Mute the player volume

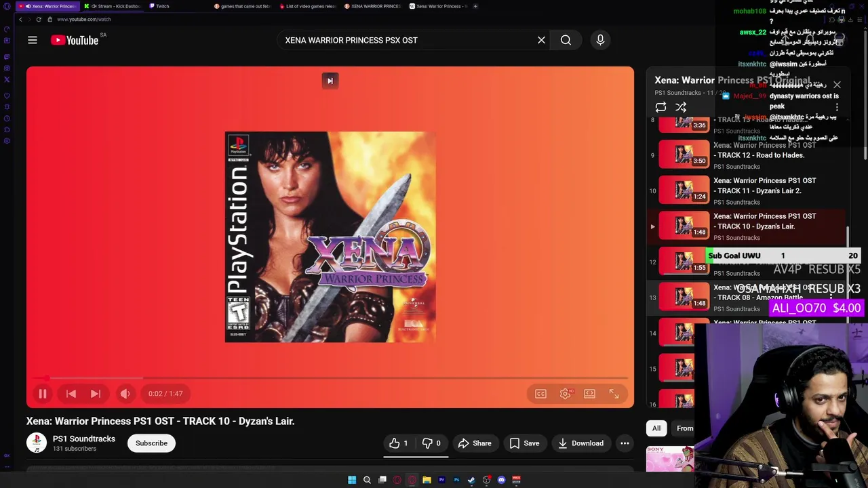click(125, 394)
